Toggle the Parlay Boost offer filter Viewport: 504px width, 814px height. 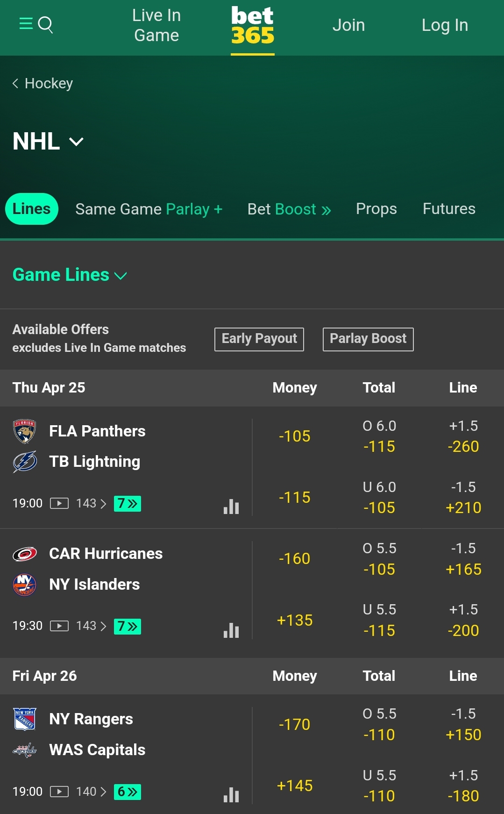coord(368,339)
